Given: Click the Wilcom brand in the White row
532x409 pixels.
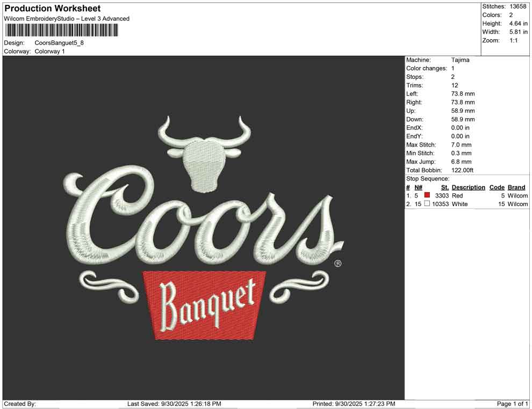Looking at the screenshot, I should point(517,204).
